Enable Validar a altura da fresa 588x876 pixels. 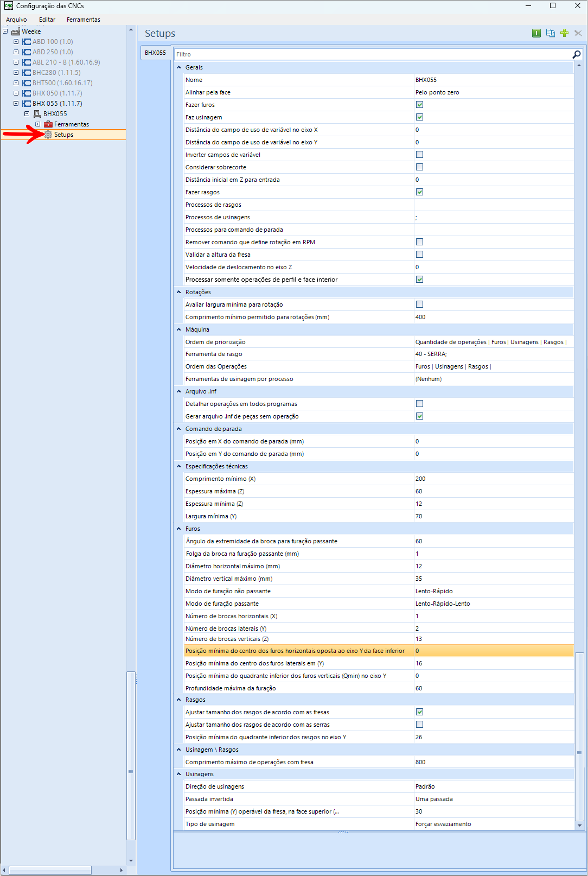coord(419,255)
